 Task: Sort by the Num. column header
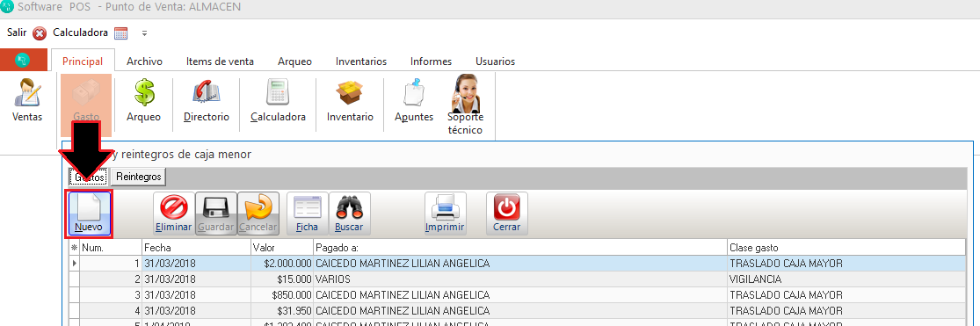pos(111,248)
